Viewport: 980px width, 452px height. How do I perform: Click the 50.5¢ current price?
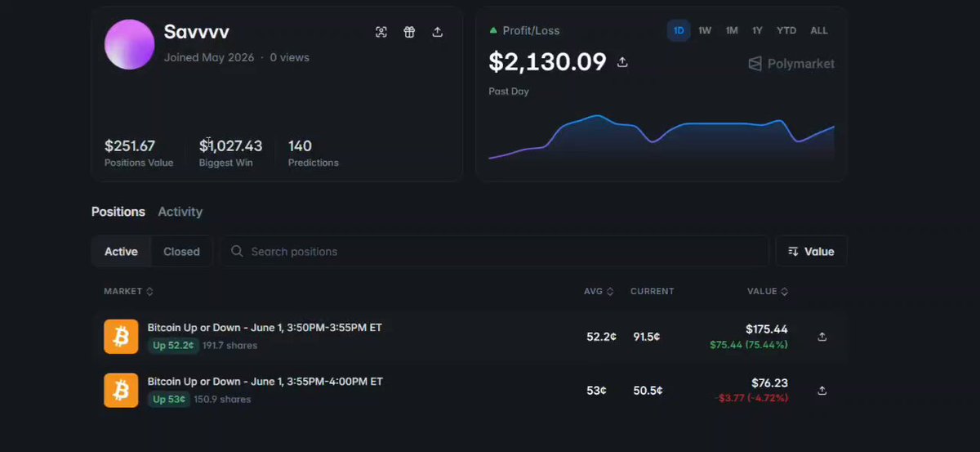click(x=648, y=391)
